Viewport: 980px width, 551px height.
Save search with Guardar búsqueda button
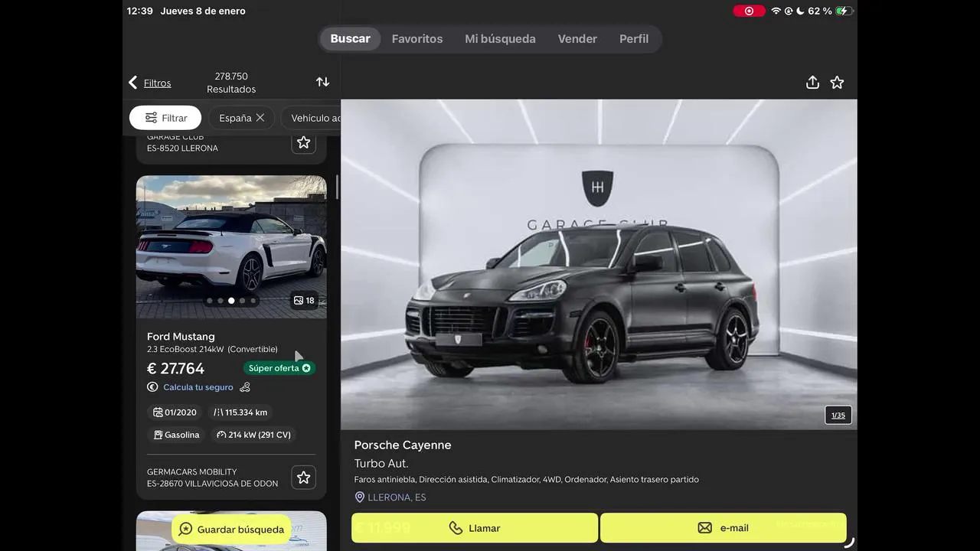(x=232, y=529)
